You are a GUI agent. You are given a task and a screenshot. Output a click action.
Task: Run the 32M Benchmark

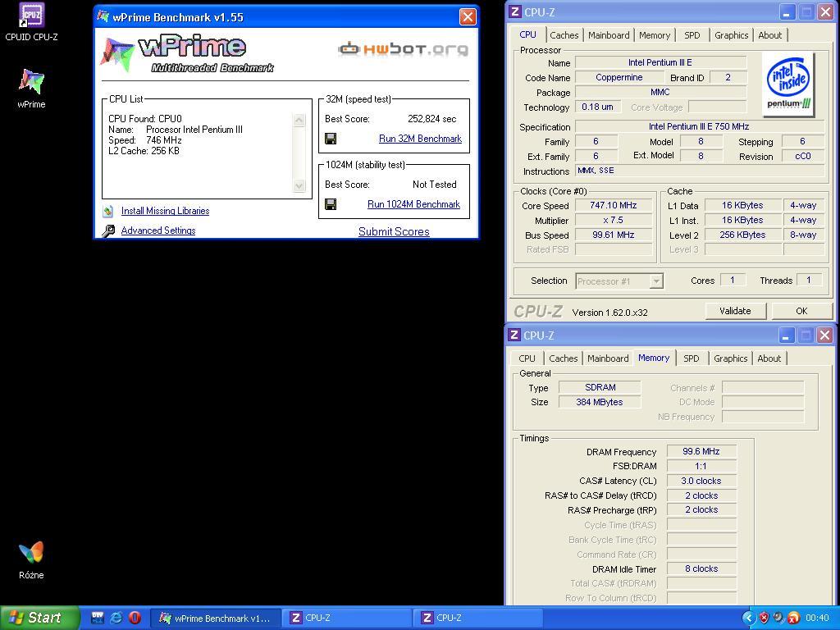[x=420, y=139]
